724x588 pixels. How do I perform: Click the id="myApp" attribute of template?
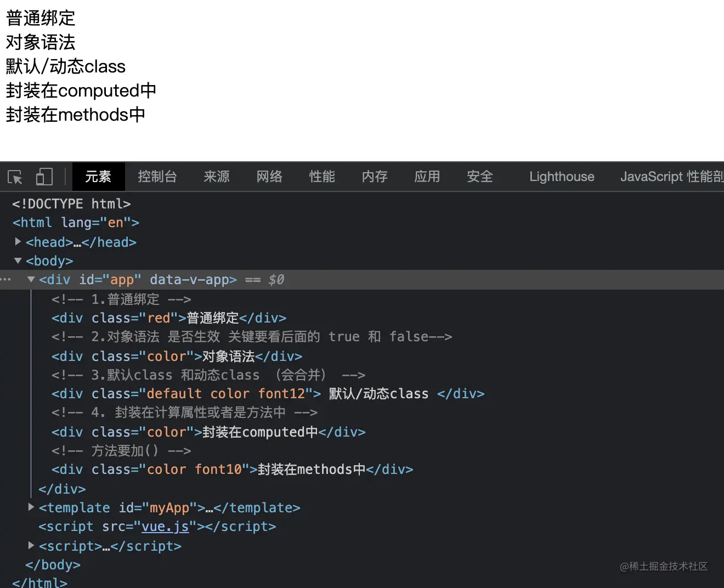click(x=158, y=508)
